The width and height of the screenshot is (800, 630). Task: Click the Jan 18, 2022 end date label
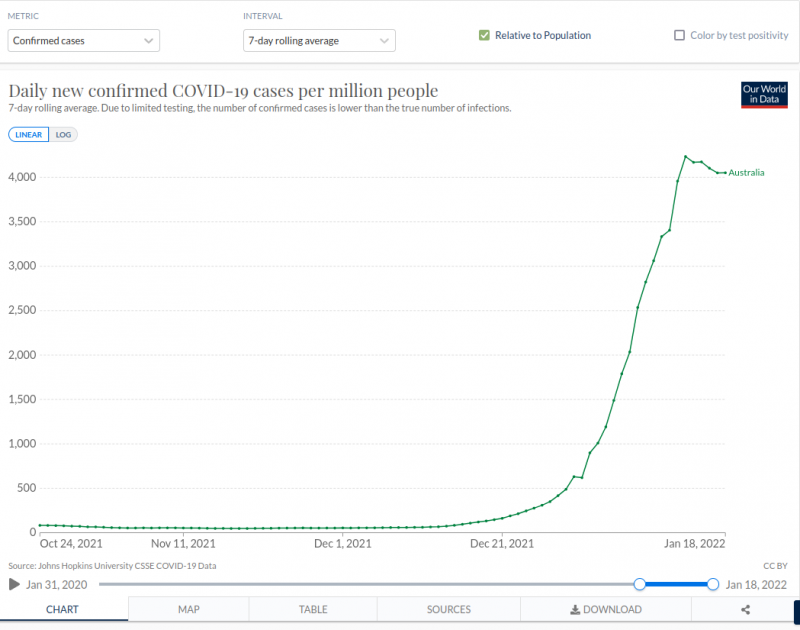756,584
